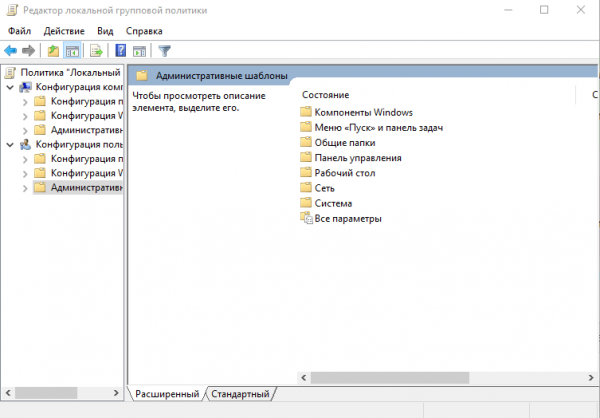Click the Export list toolbar icon
600x418 pixels.
96,51
